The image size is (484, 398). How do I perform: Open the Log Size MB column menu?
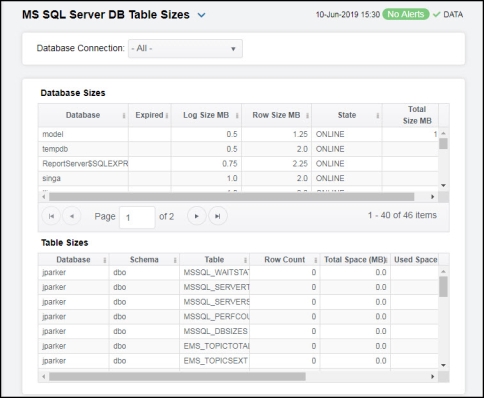pyautogui.click(x=237, y=116)
